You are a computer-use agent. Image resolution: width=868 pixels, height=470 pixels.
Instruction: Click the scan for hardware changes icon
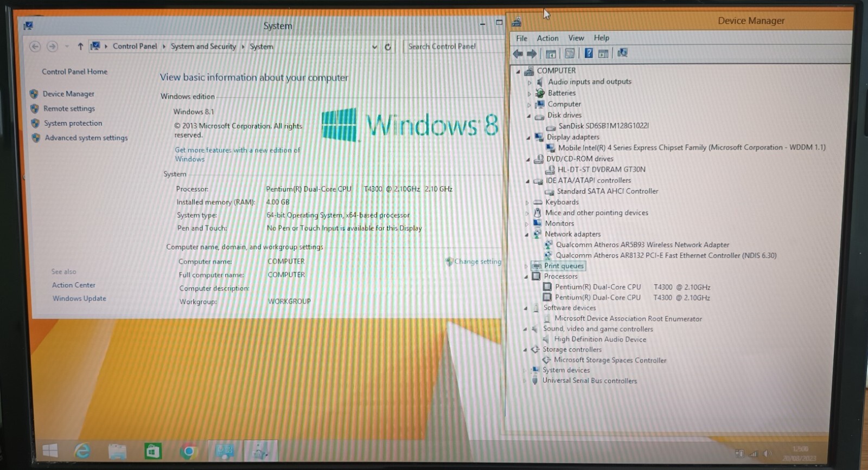(x=622, y=53)
